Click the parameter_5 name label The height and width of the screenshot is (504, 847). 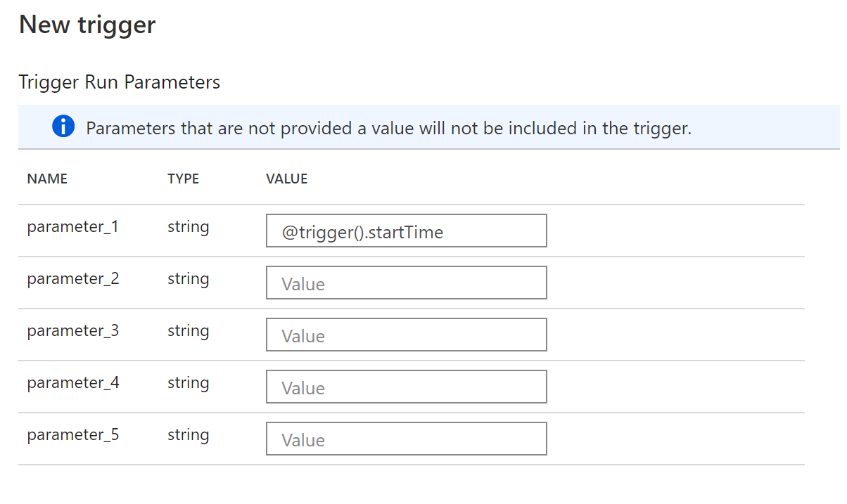tap(72, 434)
